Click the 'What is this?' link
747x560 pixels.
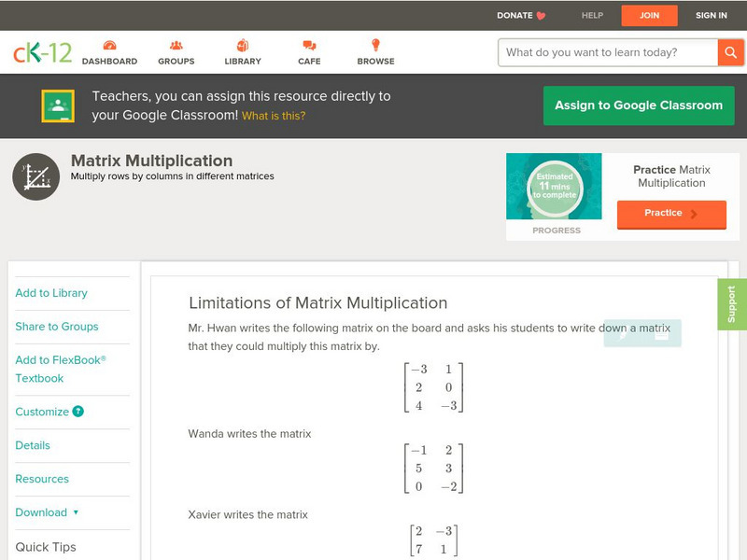pos(274,116)
